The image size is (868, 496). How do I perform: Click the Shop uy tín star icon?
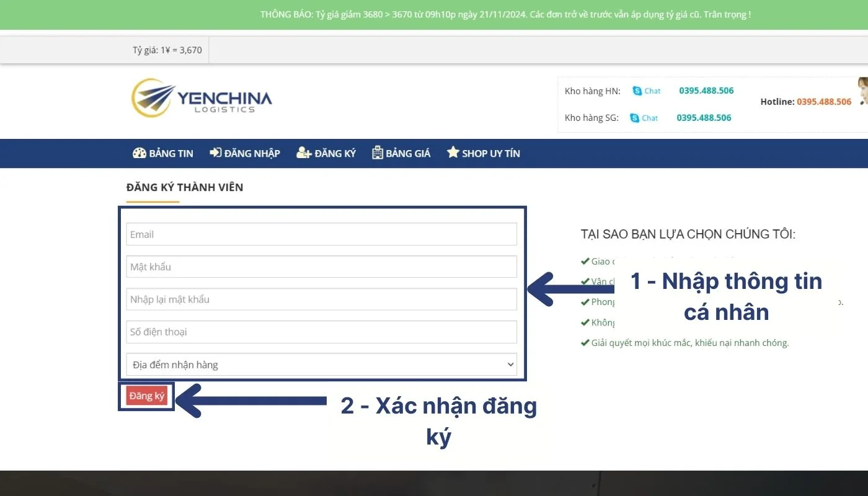point(453,152)
